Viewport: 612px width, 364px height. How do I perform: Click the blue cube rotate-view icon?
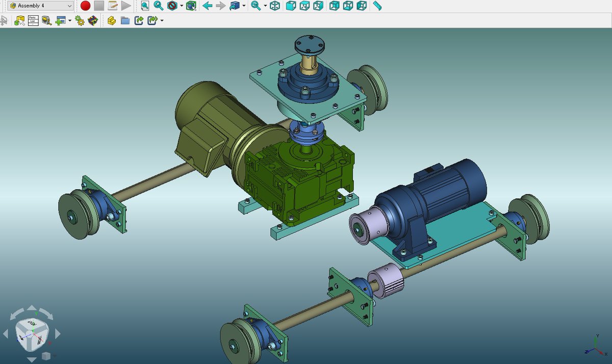click(235, 6)
